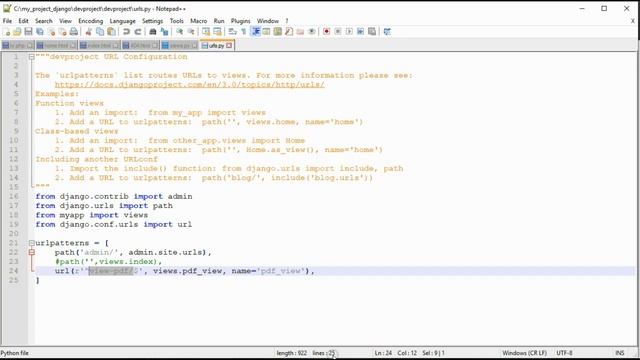This screenshot has height=360, width=640.
Task: Undo the last edit from the toolbar
Action: pos(126,32)
